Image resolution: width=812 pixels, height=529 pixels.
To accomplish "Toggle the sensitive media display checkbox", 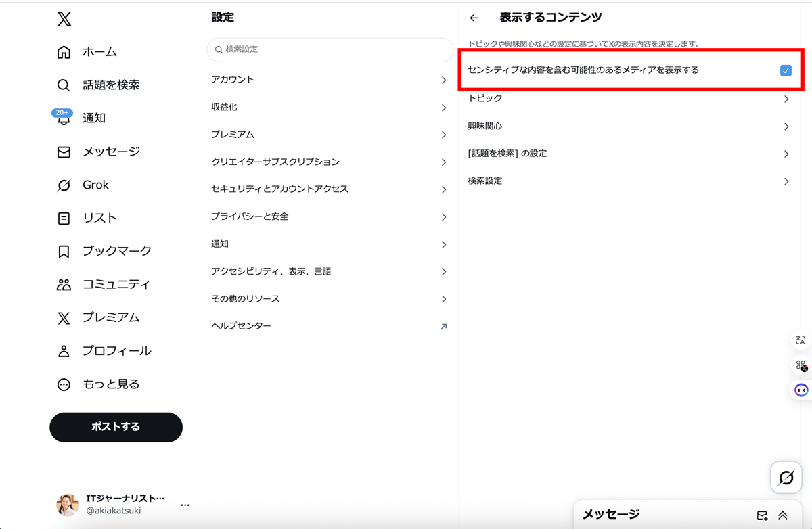I will tap(786, 70).
